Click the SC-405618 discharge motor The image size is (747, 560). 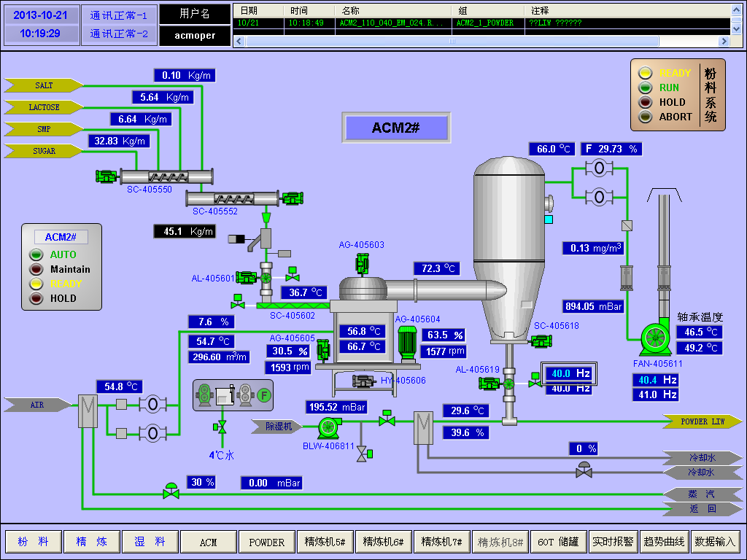(541, 341)
